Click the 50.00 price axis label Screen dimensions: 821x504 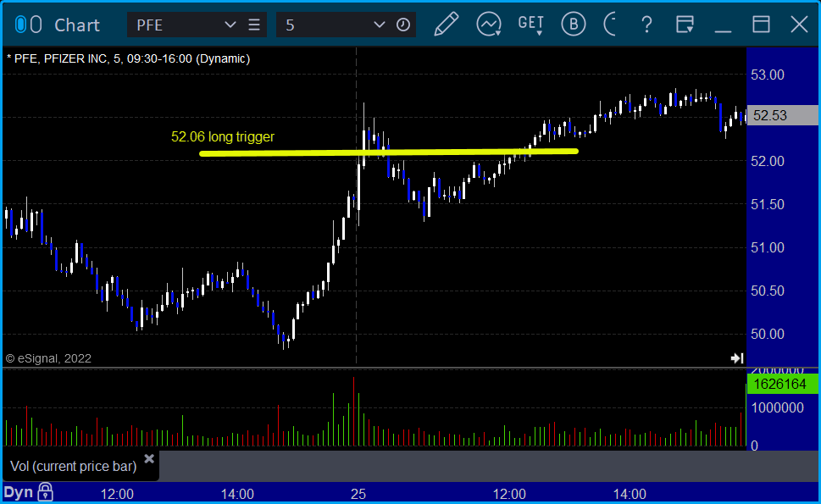[x=768, y=334]
